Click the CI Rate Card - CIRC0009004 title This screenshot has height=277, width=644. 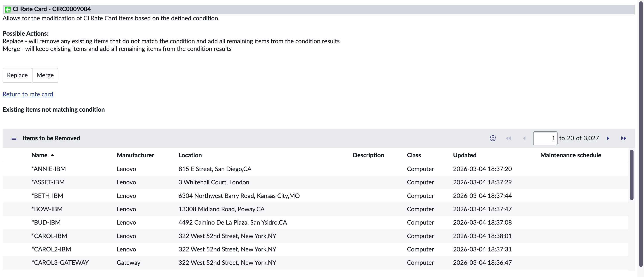(x=52, y=9)
